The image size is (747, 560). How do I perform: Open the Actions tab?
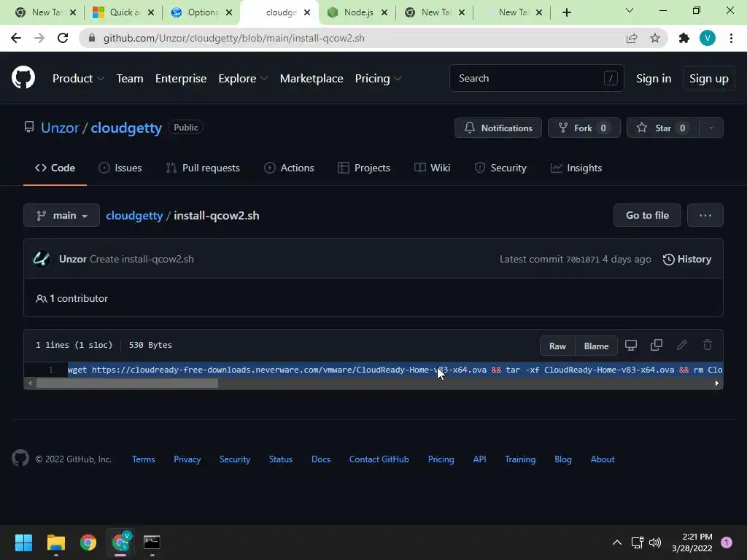(x=289, y=168)
